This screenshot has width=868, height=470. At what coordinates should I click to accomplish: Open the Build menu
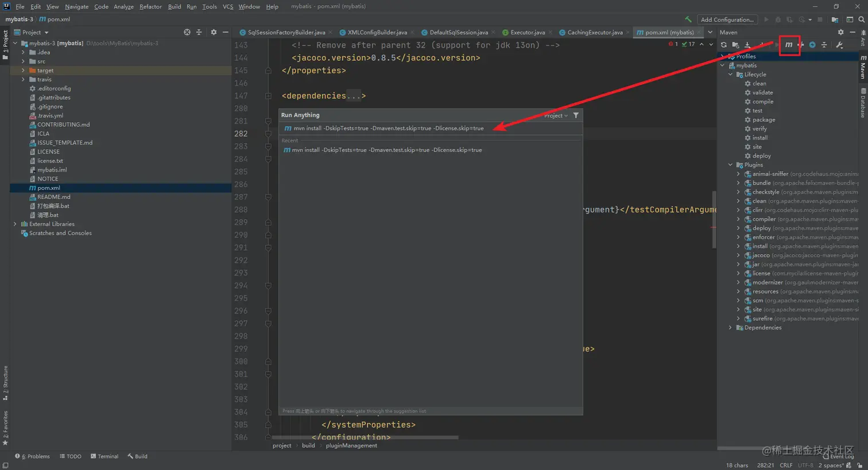[x=175, y=7]
